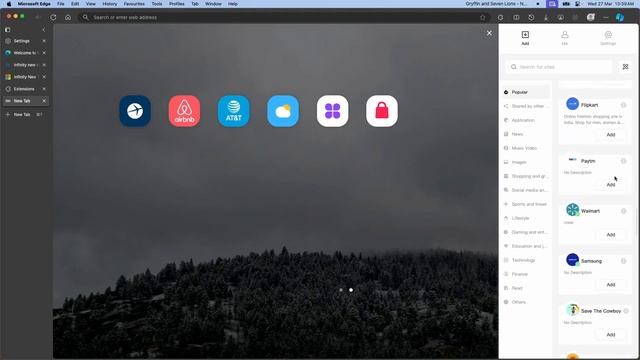This screenshot has height=360, width=640.
Task: Open the profile avatar in toolbar
Action: pyautogui.click(x=591, y=17)
